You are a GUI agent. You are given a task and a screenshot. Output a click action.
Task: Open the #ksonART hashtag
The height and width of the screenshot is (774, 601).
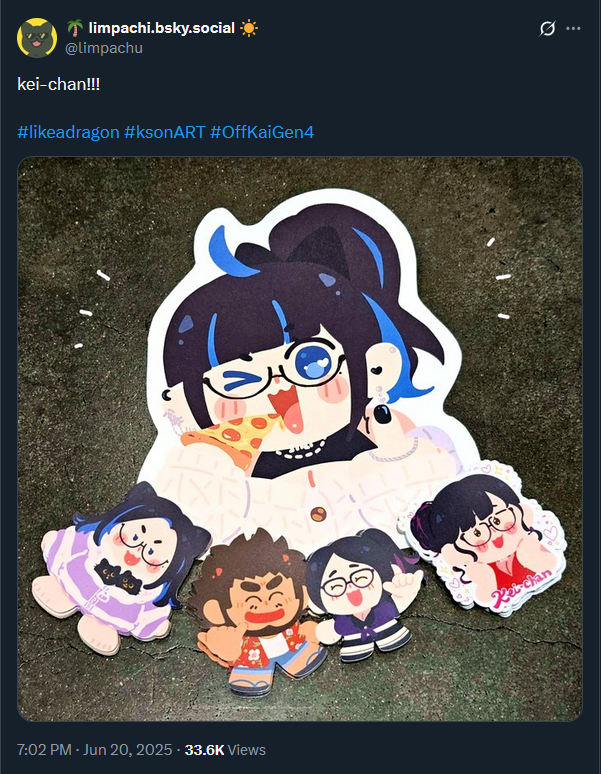tap(164, 132)
